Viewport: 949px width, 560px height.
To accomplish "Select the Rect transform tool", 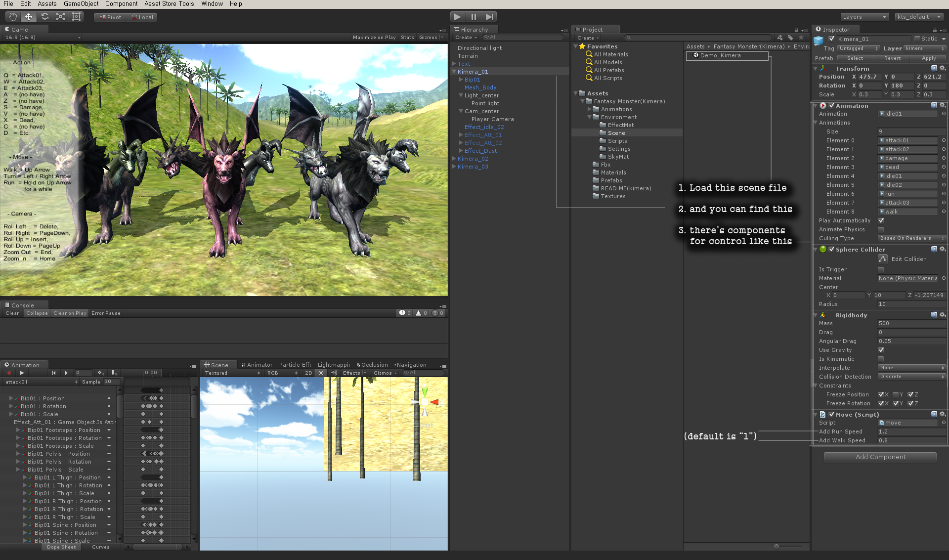I will click(76, 17).
